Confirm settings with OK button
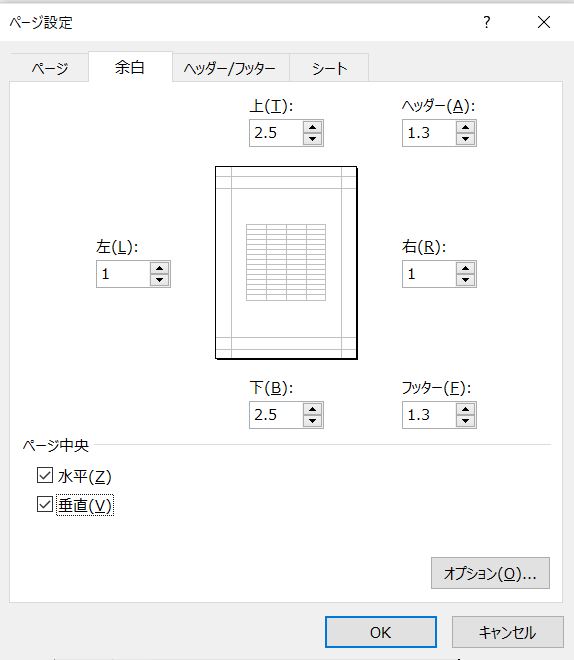The height and width of the screenshot is (660, 574). point(380,632)
